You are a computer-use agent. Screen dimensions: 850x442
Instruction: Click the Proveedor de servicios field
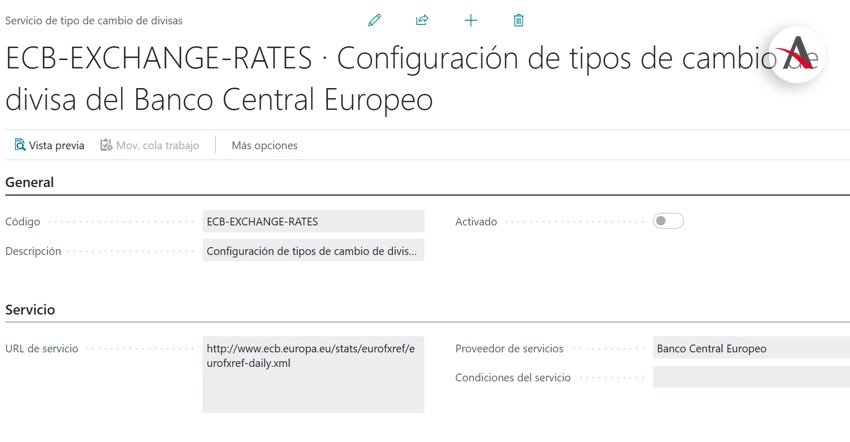point(751,348)
